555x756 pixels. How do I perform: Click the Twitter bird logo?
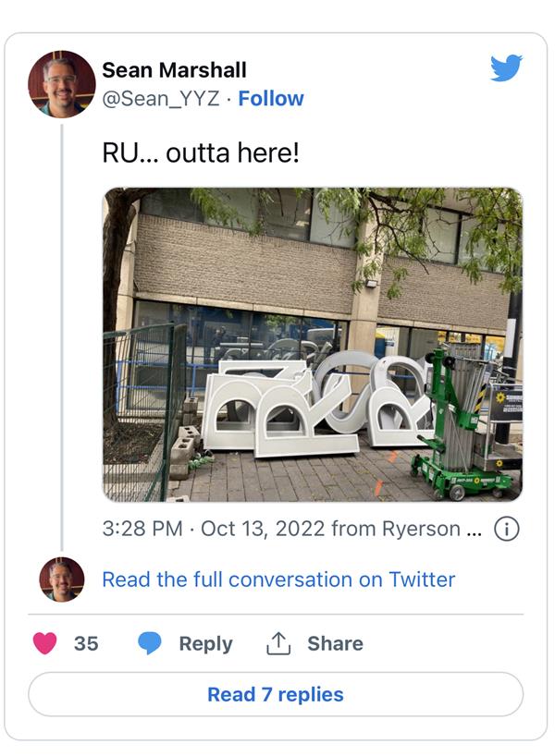point(506,67)
